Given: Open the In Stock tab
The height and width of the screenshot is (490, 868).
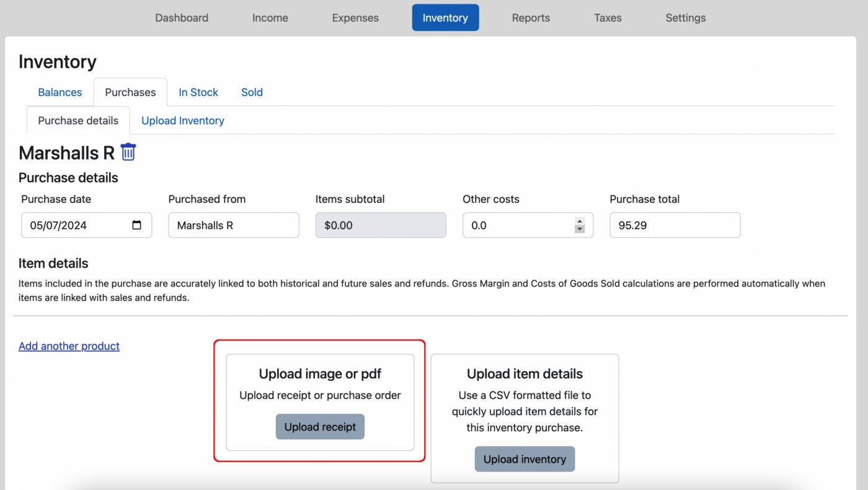Looking at the screenshot, I should pos(198,92).
